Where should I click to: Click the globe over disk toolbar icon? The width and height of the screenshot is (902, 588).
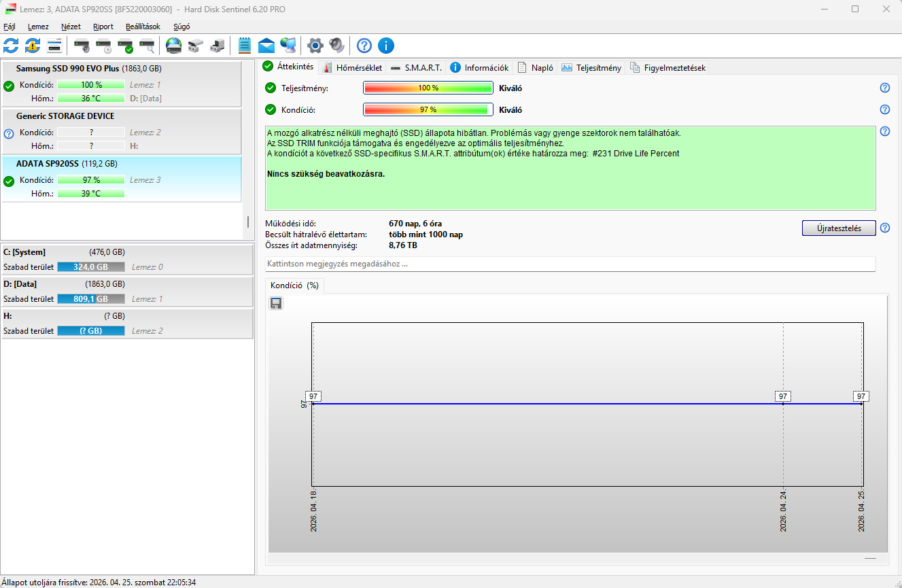[174, 46]
